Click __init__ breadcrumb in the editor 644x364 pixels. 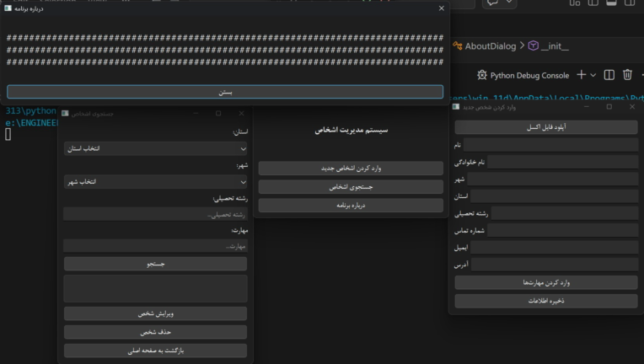click(x=555, y=46)
